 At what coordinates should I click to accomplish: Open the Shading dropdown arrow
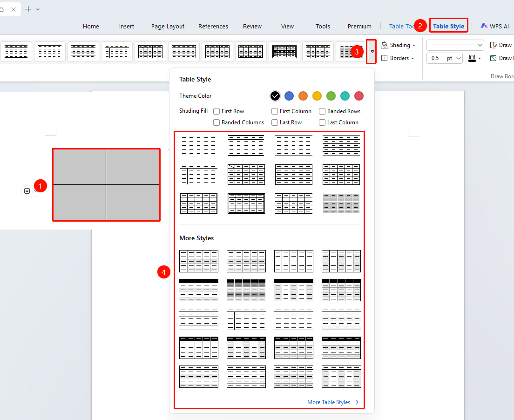(414, 46)
